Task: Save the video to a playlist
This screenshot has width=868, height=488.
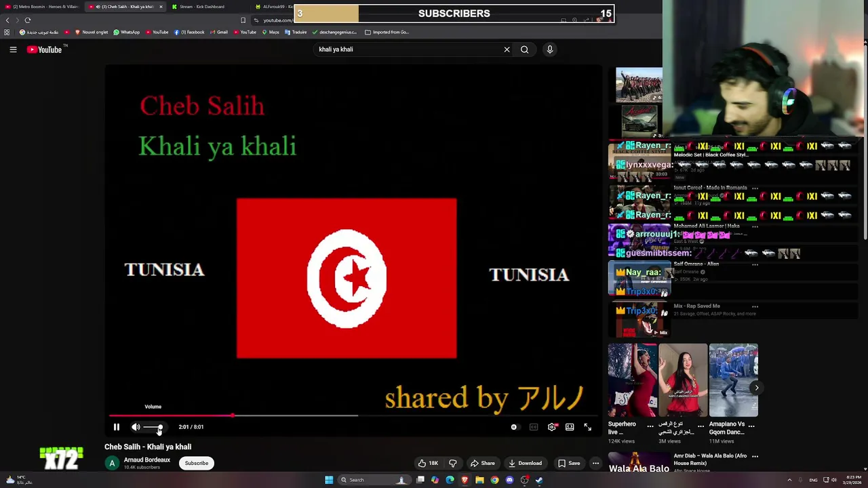Action: click(x=569, y=463)
